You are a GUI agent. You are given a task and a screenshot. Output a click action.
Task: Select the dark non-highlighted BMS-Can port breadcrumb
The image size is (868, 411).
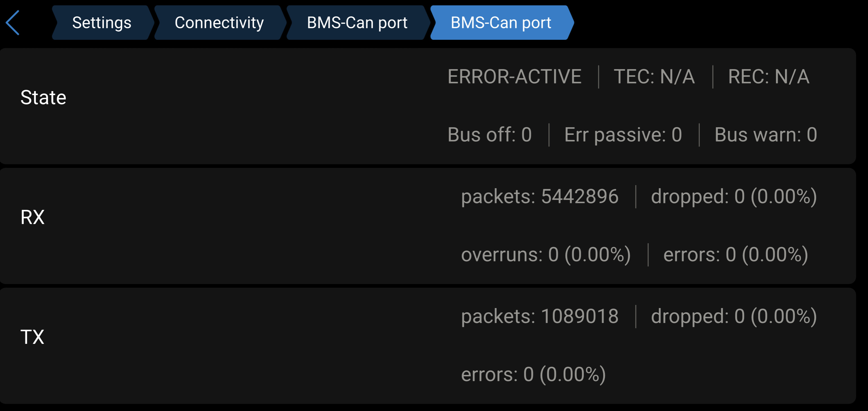[x=357, y=23]
